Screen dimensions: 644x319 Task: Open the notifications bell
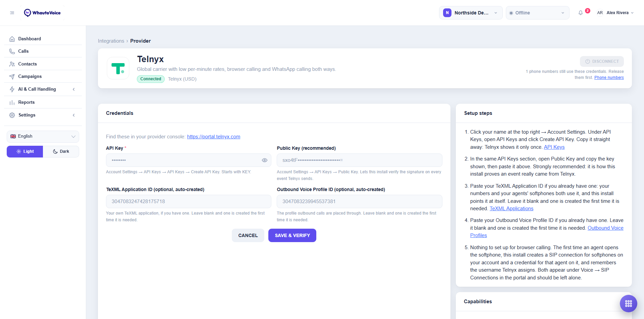pos(581,13)
